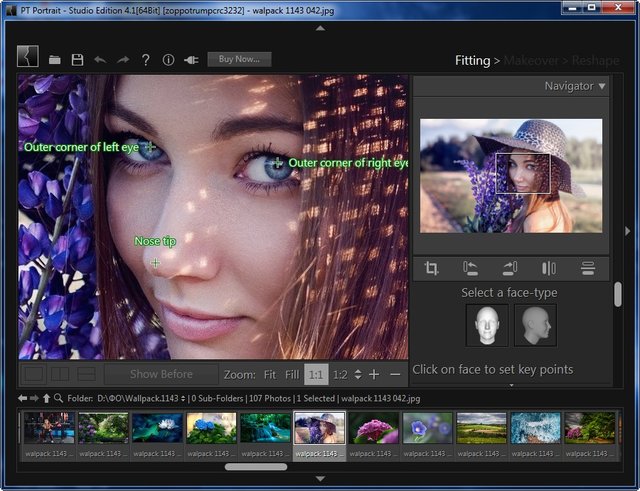Click the help question mark icon
The width and height of the screenshot is (640, 491).
pos(145,60)
